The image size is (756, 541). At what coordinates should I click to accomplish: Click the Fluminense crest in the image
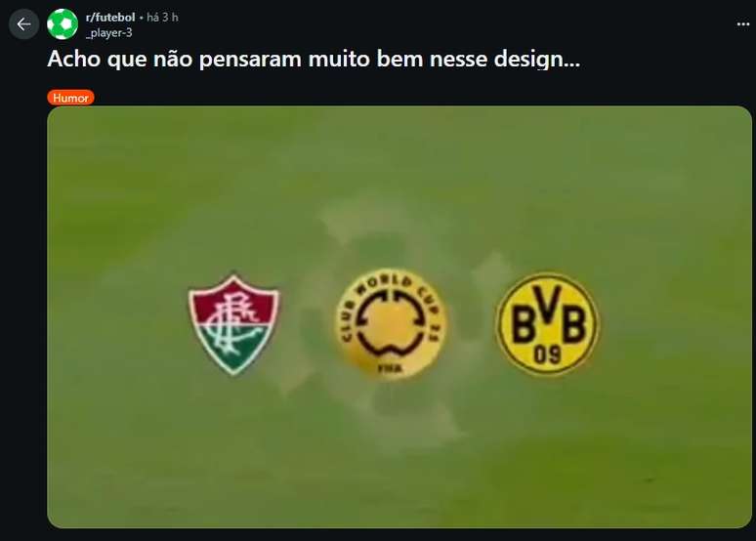coord(233,324)
